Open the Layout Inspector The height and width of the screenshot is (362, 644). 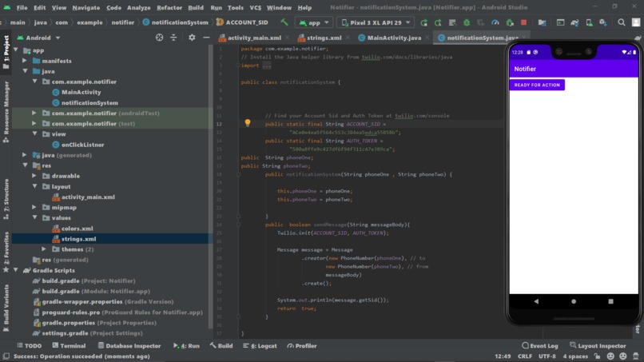pos(598,345)
